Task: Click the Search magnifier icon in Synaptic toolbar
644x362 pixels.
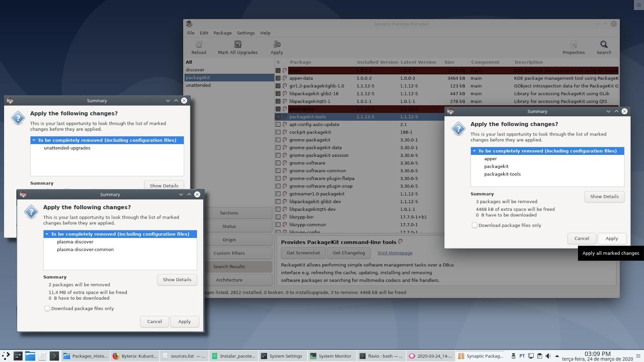Action: pos(604,44)
